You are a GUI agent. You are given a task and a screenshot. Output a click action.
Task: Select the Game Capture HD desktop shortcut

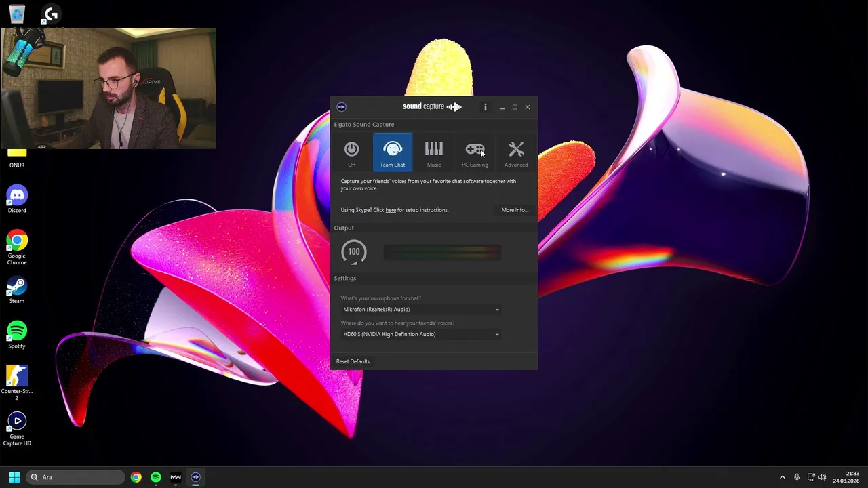tap(17, 429)
